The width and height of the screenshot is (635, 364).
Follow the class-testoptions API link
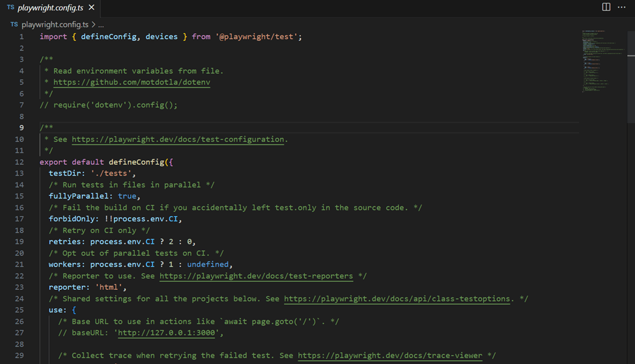click(397, 299)
